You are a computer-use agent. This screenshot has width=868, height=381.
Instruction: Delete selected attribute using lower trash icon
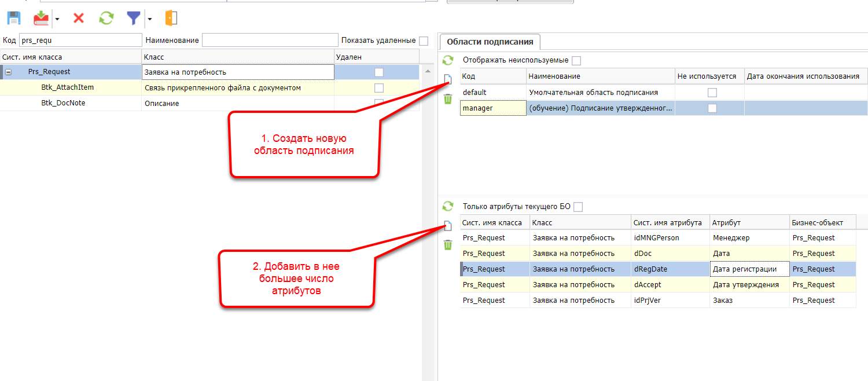[x=447, y=245]
